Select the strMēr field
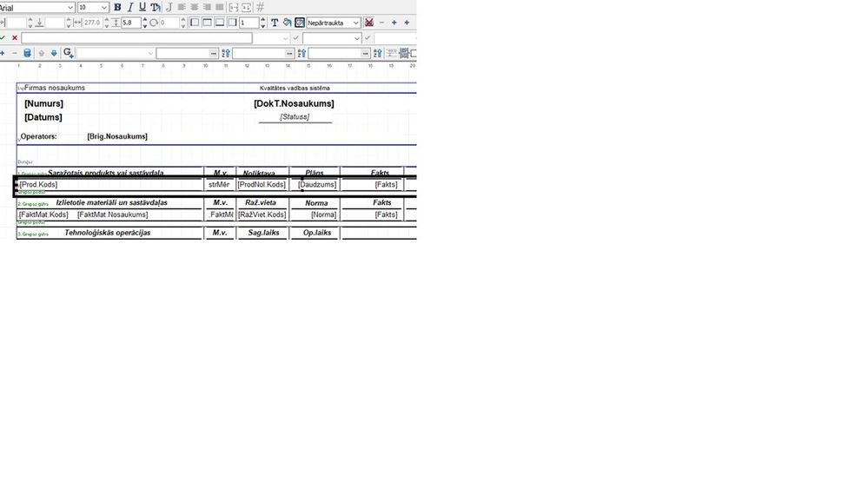Screen dimensions: 868x488 (x=219, y=185)
